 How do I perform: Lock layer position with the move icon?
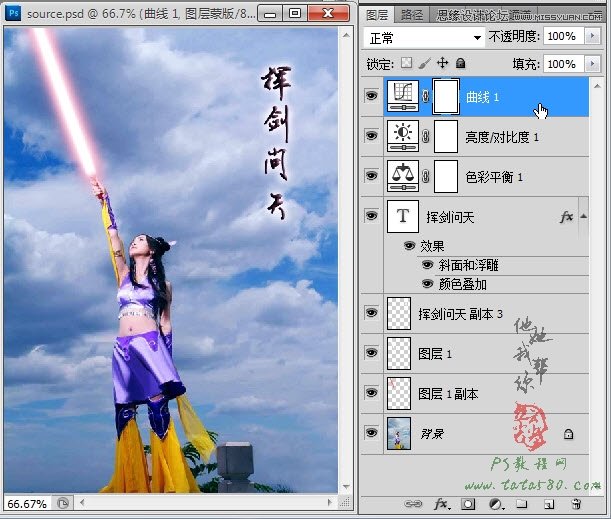click(x=442, y=63)
